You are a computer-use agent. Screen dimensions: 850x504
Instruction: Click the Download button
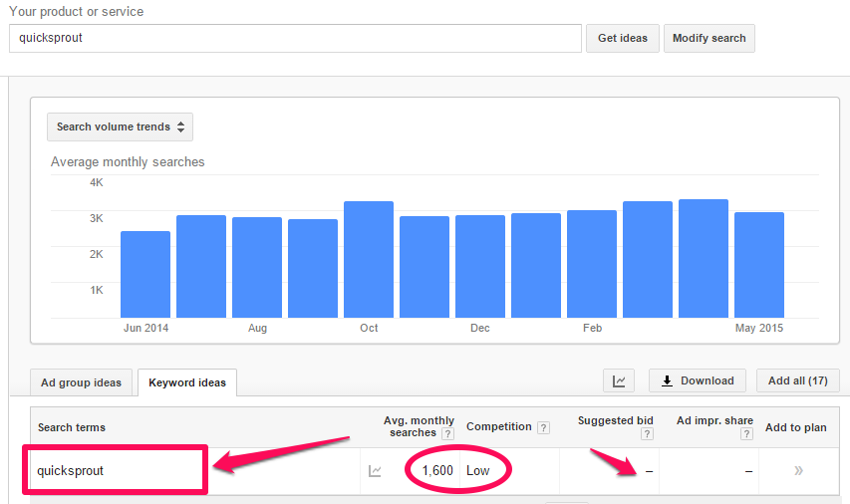pyautogui.click(x=698, y=380)
